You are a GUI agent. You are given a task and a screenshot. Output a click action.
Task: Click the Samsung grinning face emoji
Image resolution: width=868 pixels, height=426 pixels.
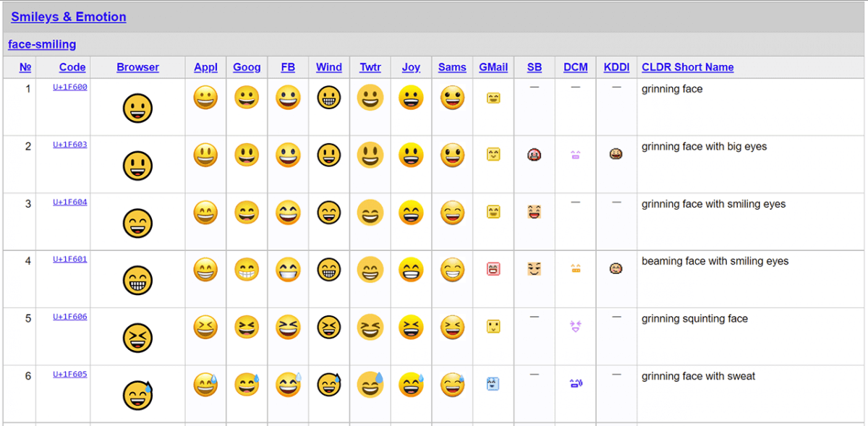click(451, 98)
